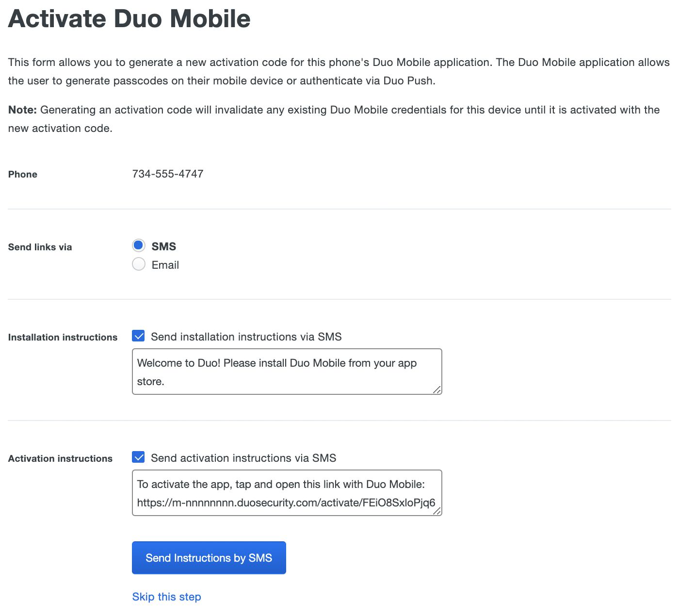This screenshot has width=679, height=616.
Task: Click the phone number 734-555-4747
Action: point(167,174)
